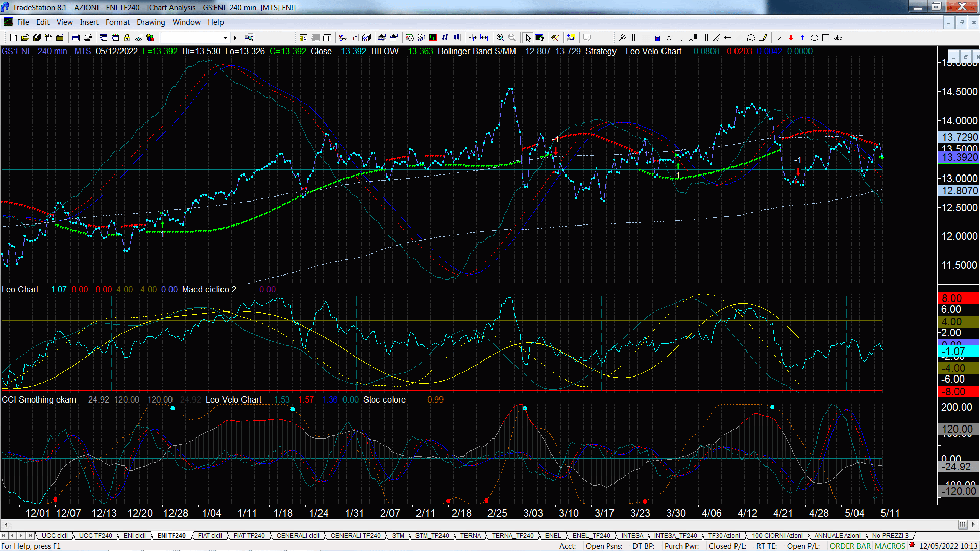Switch to the ENEL_TF240 tab
980x551 pixels.
[591, 535]
